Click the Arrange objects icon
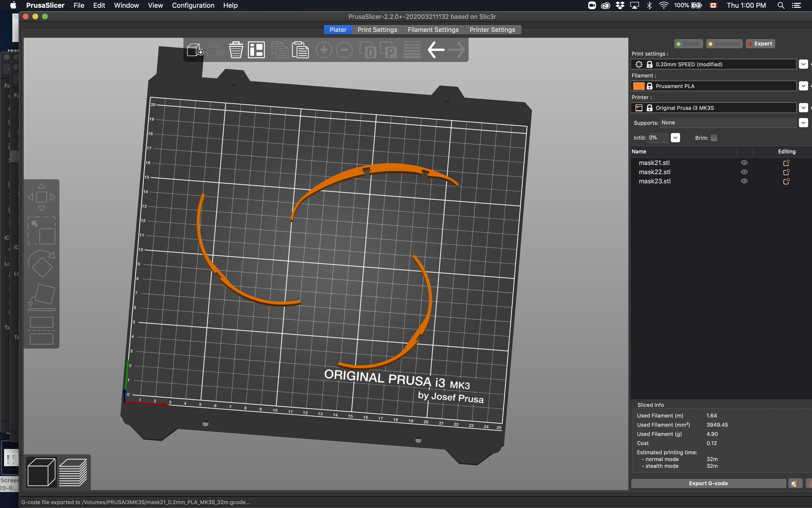812x508 pixels. [x=256, y=50]
